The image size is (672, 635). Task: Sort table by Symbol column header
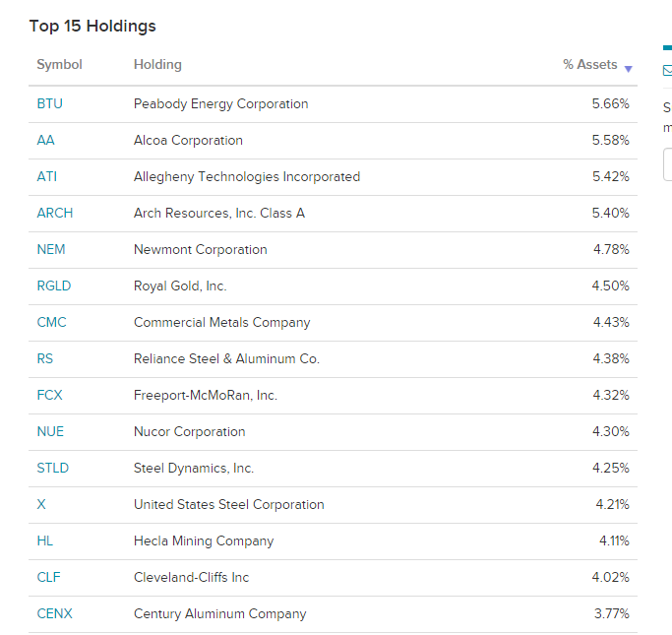(59, 64)
